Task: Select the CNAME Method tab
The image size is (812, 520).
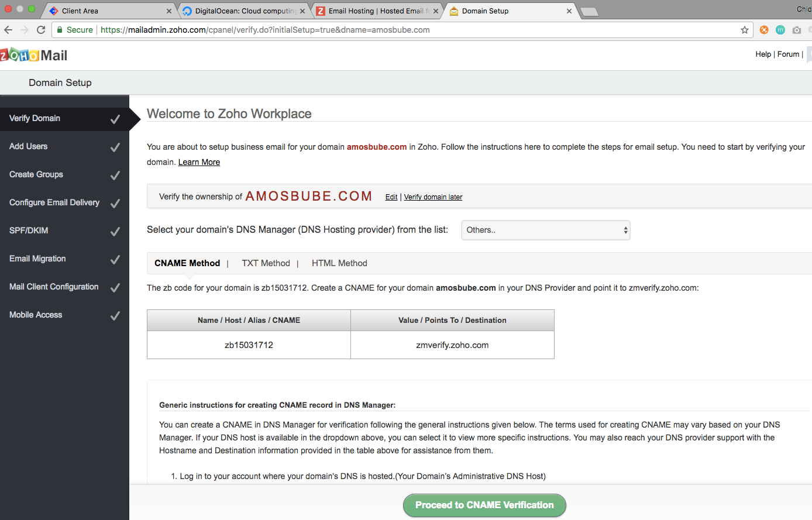Action: pyautogui.click(x=187, y=263)
